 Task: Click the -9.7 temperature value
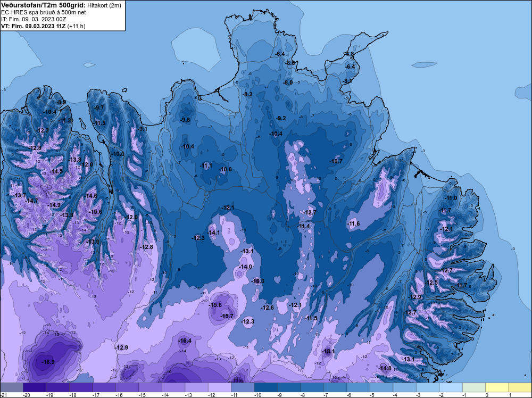coord(99,107)
